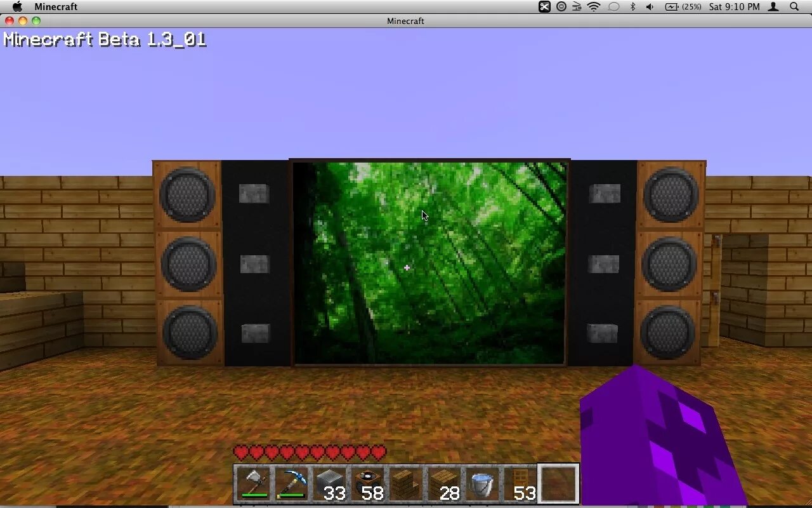Viewport: 812px width, 508px height.
Task: Push the bottom stone button right of screen
Action: pyautogui.click(x=602, y=333)
